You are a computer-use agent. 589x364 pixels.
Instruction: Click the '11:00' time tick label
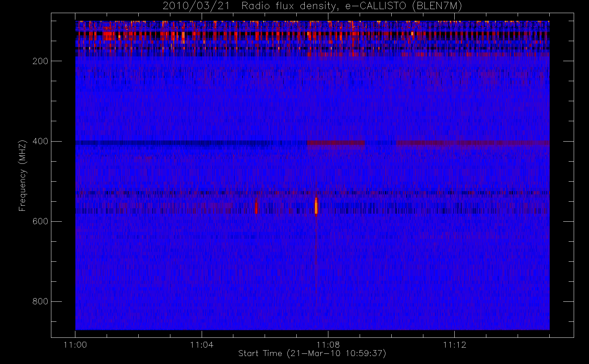coord(75,345)
